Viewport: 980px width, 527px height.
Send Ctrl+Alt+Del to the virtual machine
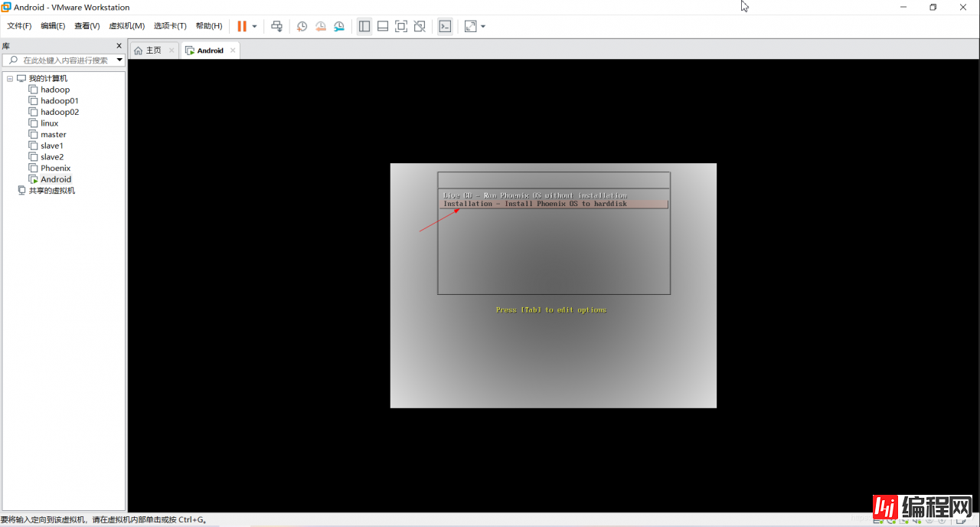coord(277,26)
